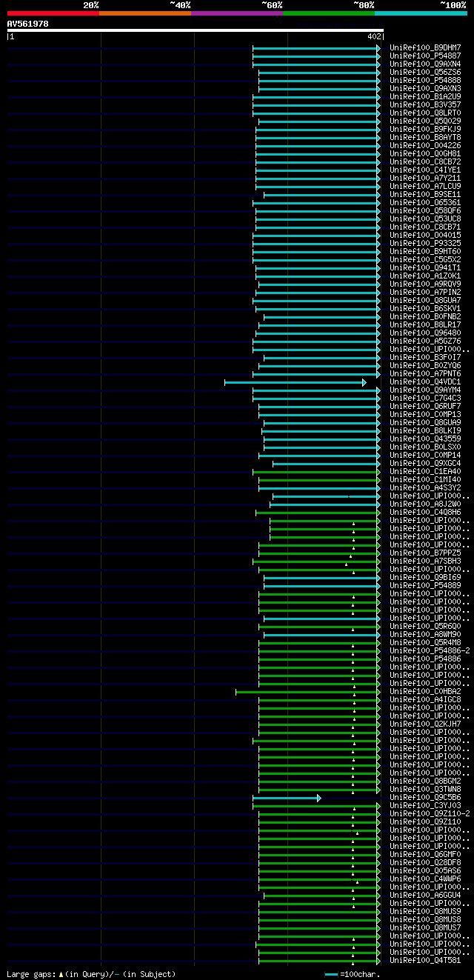Select UniRef100_C5G5X2 in the list
Screen dimensions: 474x980
[425, 259]
